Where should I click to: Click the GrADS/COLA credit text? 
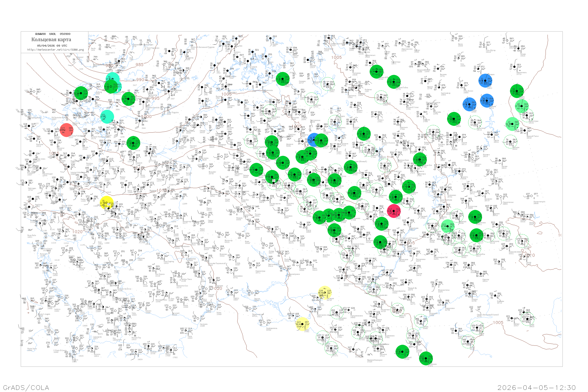(26, 387)
